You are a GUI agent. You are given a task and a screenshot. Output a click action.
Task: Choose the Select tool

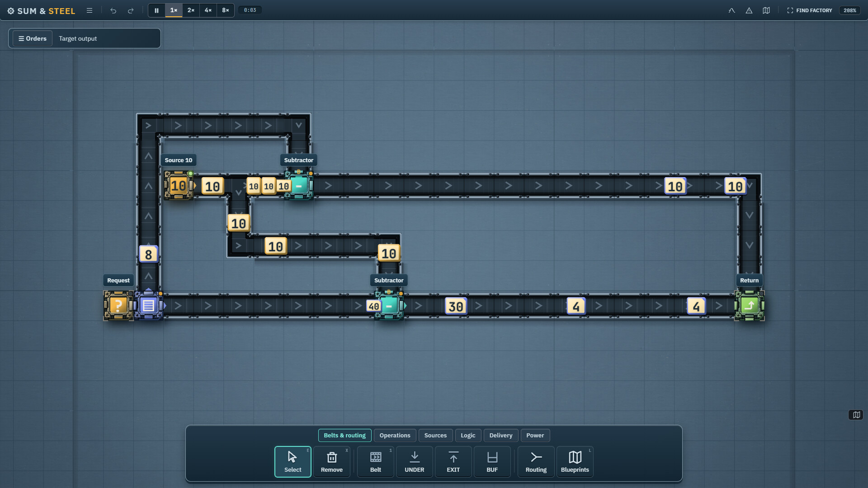293,462
